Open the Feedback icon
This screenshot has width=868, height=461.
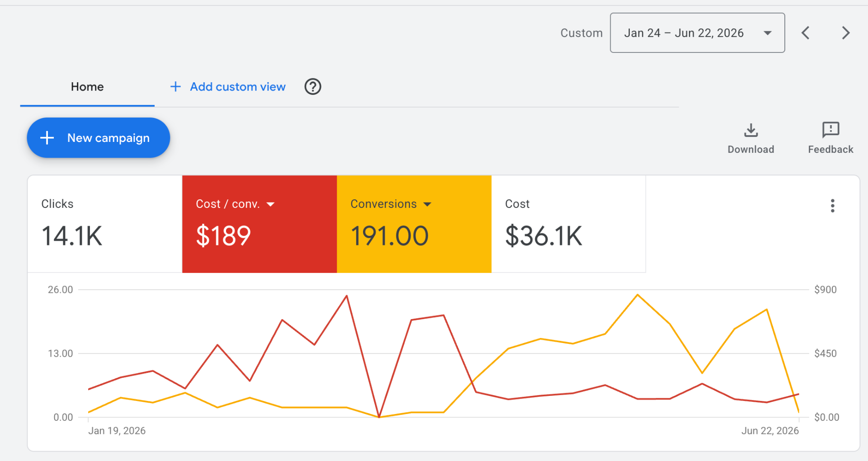pos(830,130)
